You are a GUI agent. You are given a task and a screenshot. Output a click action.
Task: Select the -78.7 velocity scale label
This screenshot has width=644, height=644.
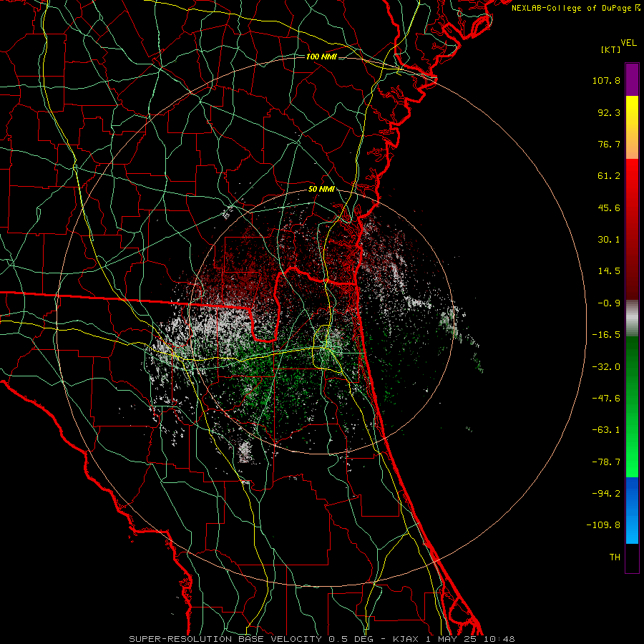tap(606, 462)
